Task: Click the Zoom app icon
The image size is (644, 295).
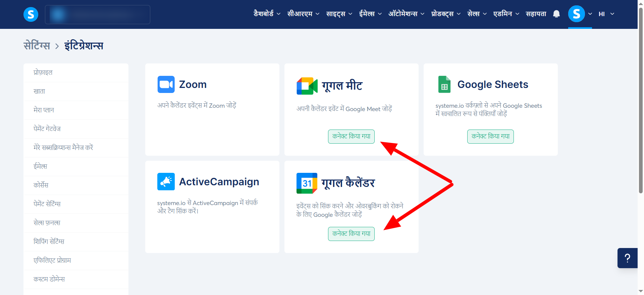Action: point(166,84)
